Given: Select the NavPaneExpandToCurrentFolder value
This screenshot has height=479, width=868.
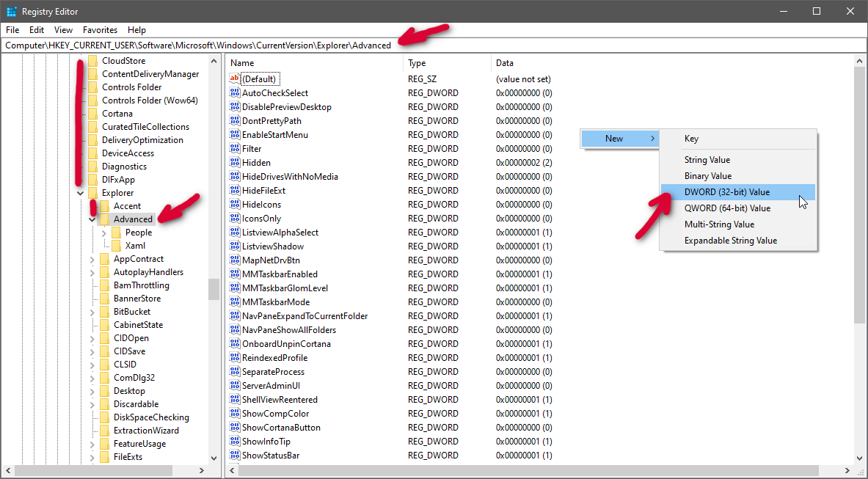Looking at the screenshot, I should (x=305, y=316).
